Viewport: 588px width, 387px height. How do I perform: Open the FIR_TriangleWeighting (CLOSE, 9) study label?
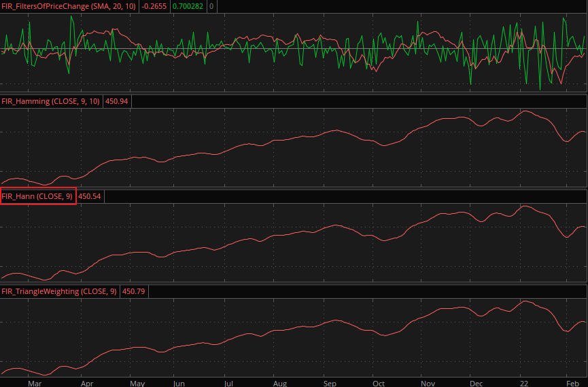pyautogui.click(x=59, y=291)
